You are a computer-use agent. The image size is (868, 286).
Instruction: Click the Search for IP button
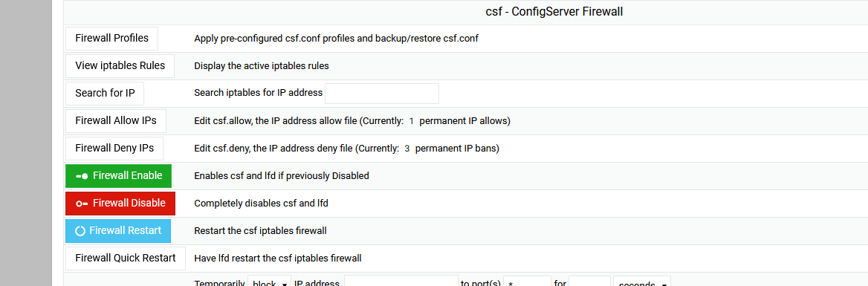105,94
